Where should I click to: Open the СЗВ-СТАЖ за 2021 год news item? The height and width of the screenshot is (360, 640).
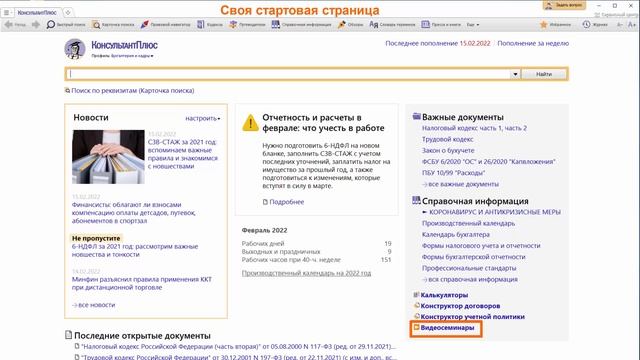click(x=182, y=154)
